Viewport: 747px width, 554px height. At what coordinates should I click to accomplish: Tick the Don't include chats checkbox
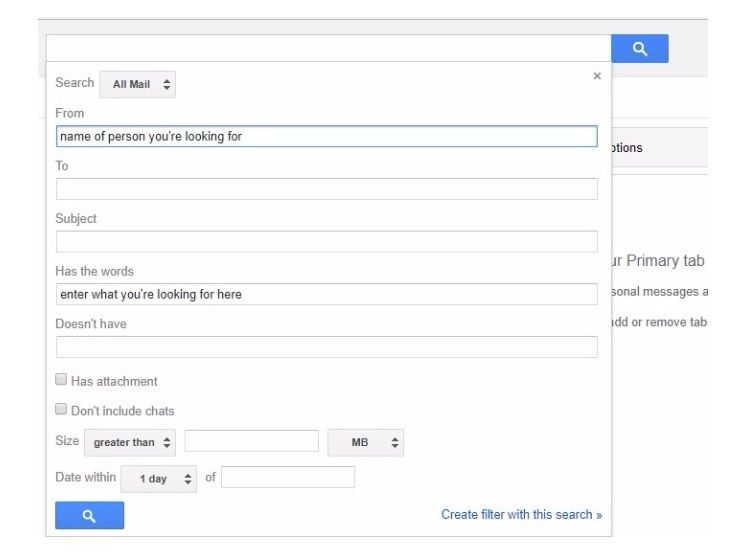click(62, 410)
